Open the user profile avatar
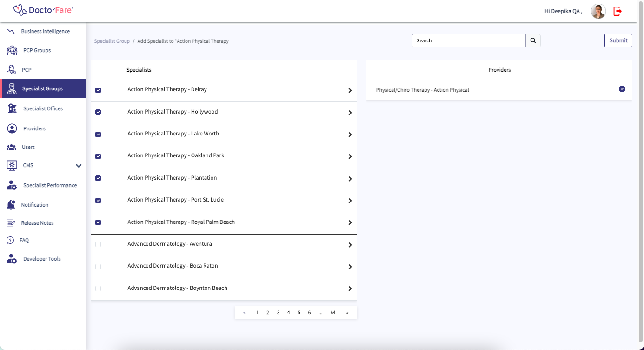 598,11
